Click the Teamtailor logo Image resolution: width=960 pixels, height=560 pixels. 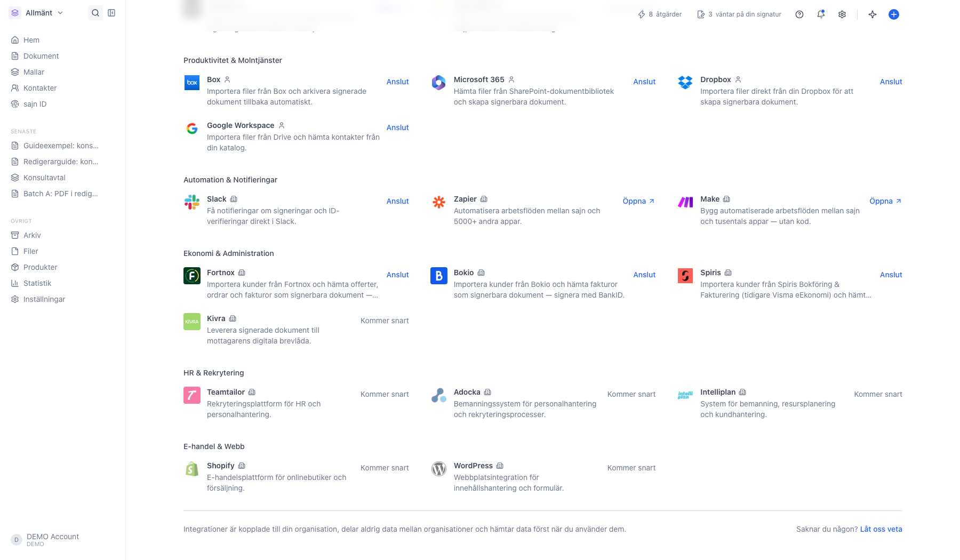(x=192, y=395)
